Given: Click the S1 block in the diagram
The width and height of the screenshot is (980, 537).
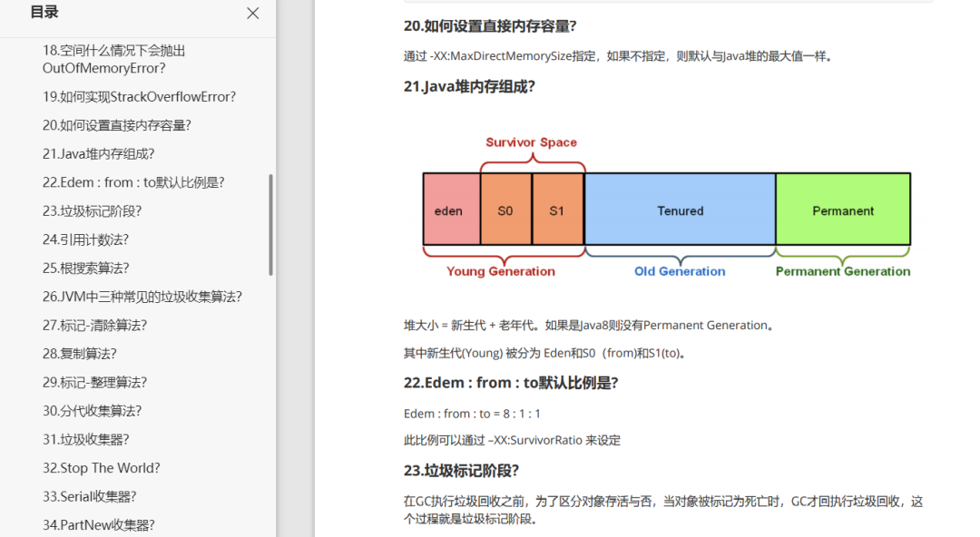Looking at the screenshot, I should (x=557, y=210).
